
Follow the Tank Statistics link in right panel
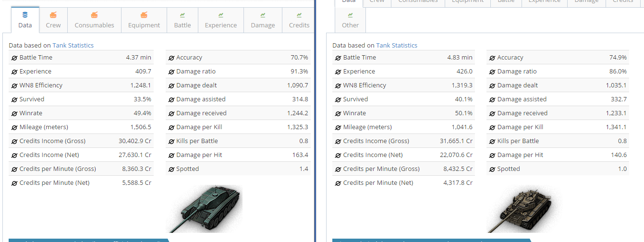tap(397, 45)
